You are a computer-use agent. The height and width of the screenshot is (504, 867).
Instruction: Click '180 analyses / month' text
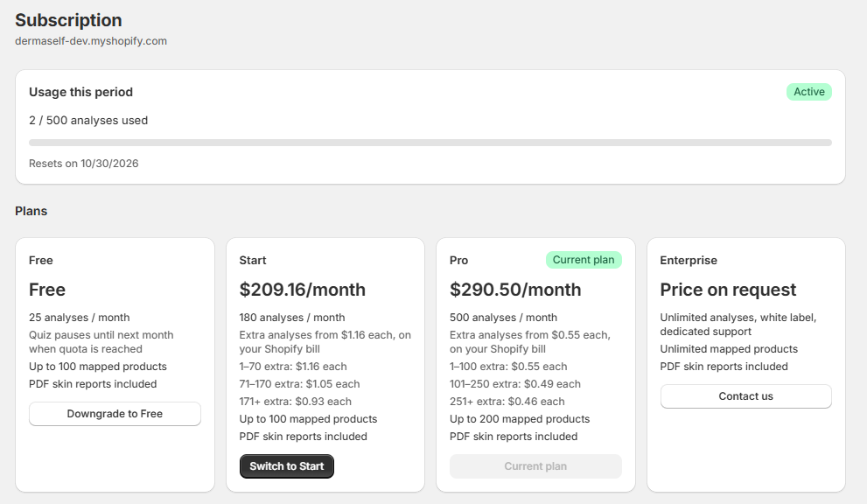click(292, 318)
